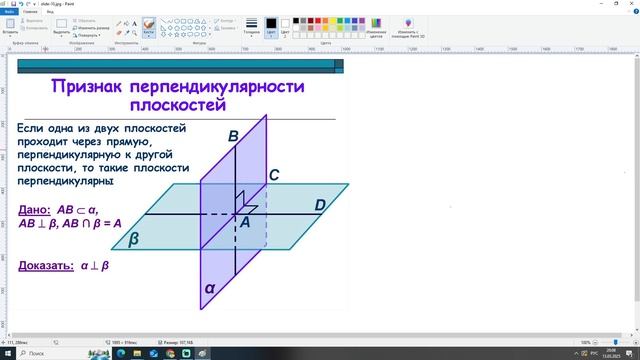640x360 pixels.
Task: Select the Rectangle shape in gallery
Action: point(183,21)
